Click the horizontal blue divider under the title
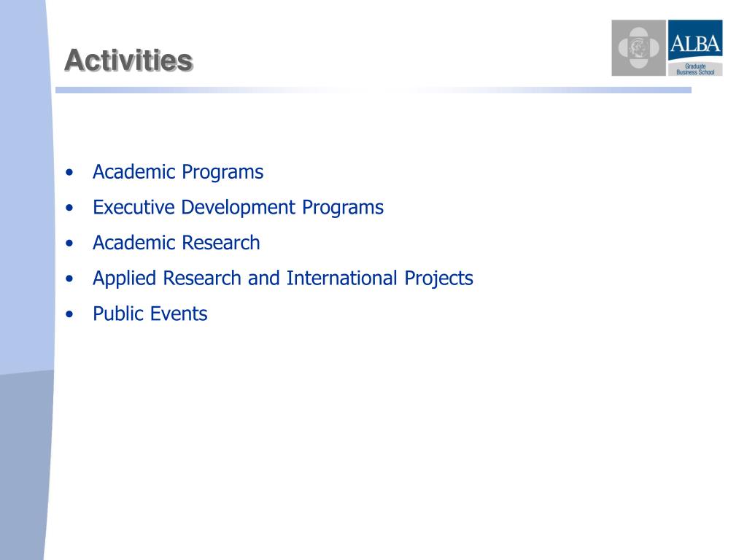 (x=372, y=90)
